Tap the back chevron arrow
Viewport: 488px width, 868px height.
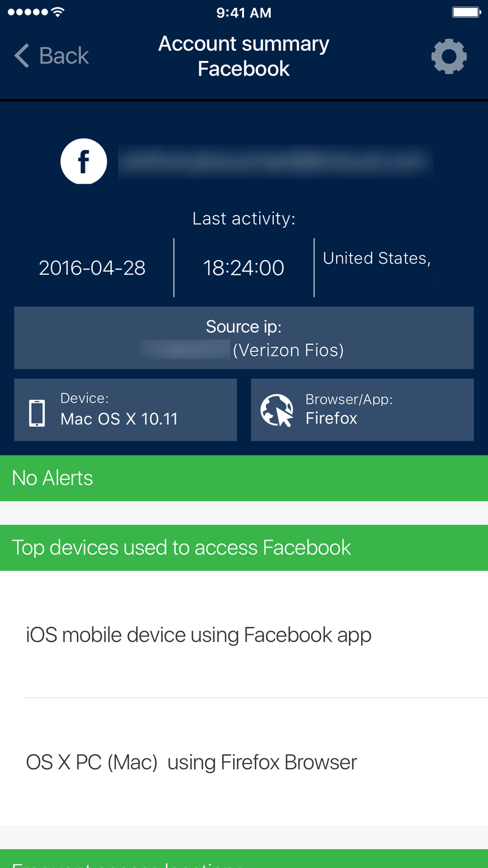[x=22, y=56]
